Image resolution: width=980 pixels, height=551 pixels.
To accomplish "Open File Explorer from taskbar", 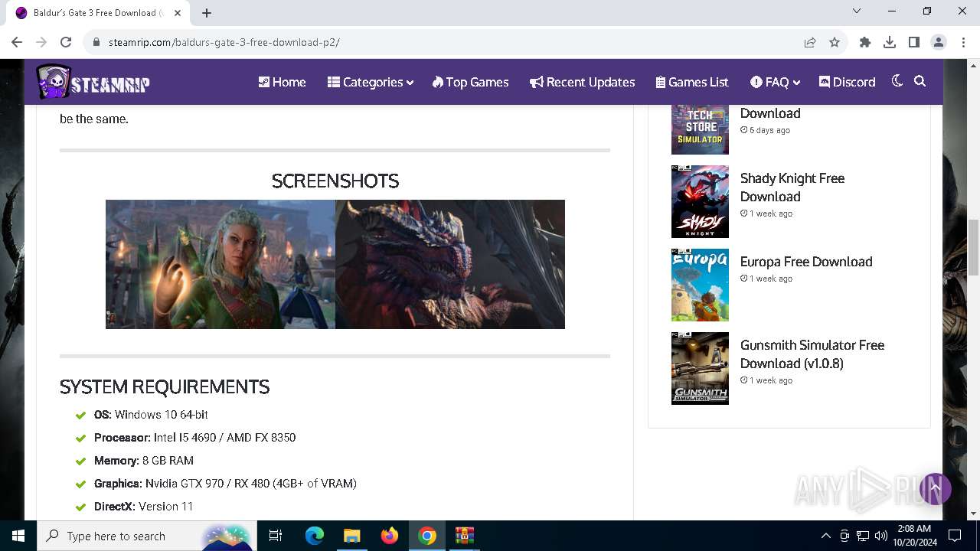I will click(351, 536).
